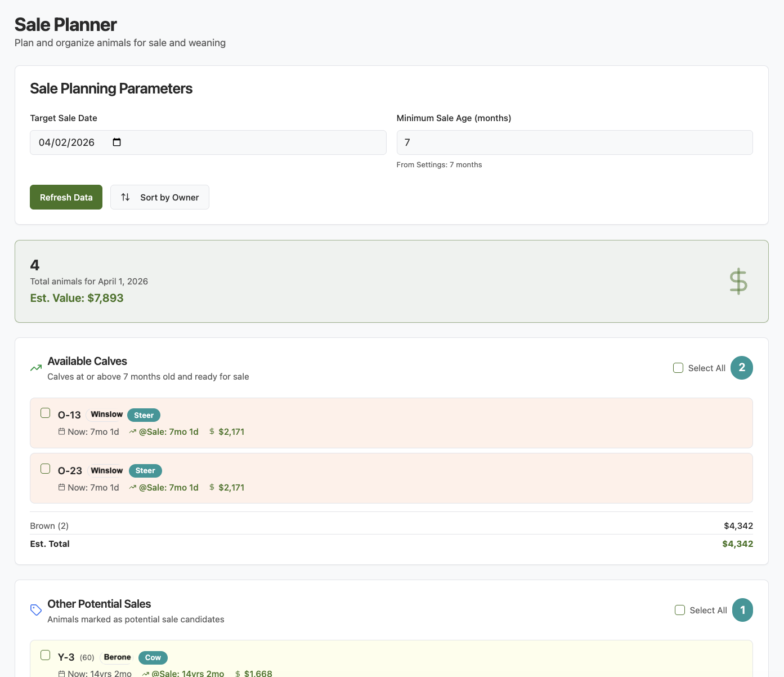This screenshot has width=784, height=677.
Task: Click the green Est. Total amount $4,342
Action: 737,544
